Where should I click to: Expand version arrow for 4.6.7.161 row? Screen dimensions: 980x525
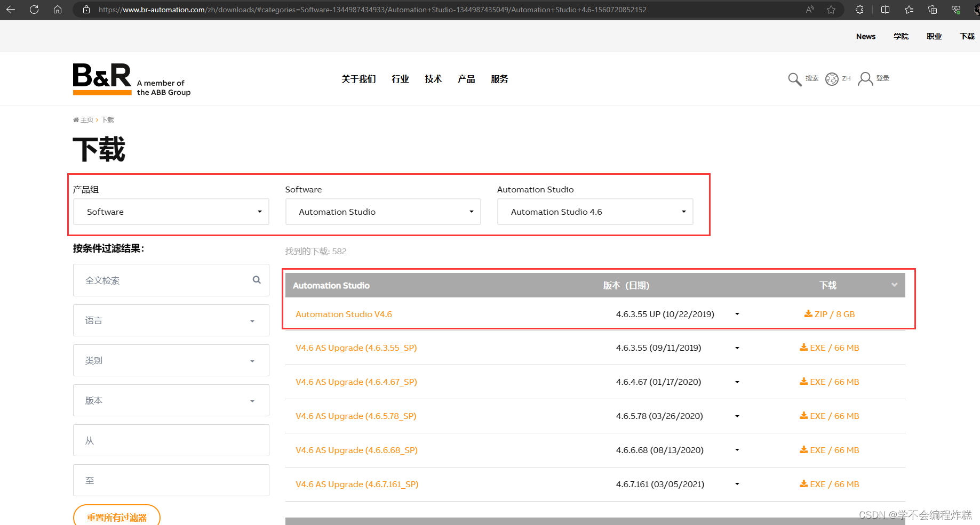(737, 484)
